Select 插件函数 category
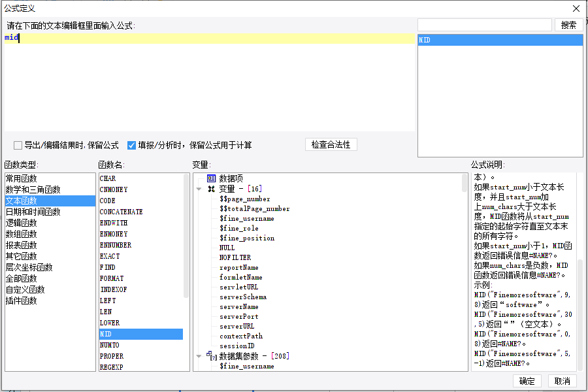Image resolution: width=588 pixels, height=392 pixels. click(x=50, y=301)
